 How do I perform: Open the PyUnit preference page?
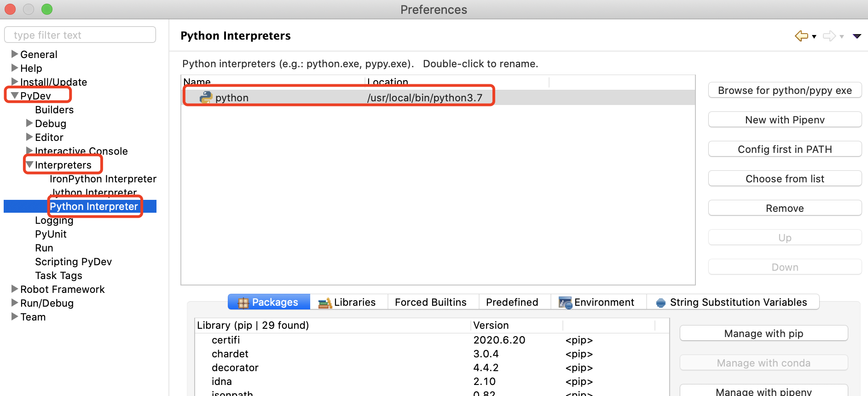click(x=51, y=234)
